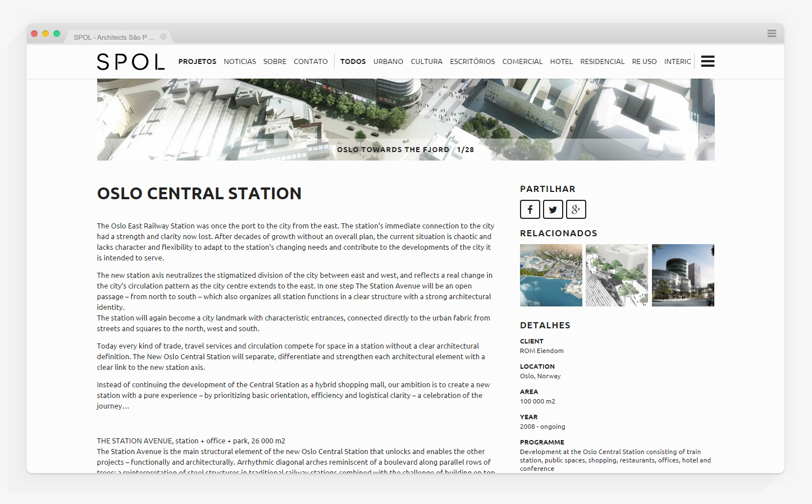The width and height of the screenshot is (812, 504).
Task: Share project on Google Plus
Action: [576, 209]
